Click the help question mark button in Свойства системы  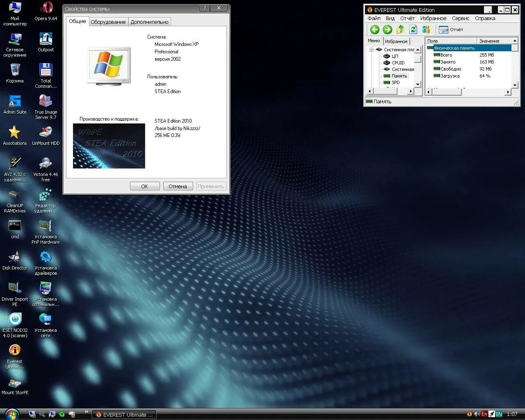[205, 8]
